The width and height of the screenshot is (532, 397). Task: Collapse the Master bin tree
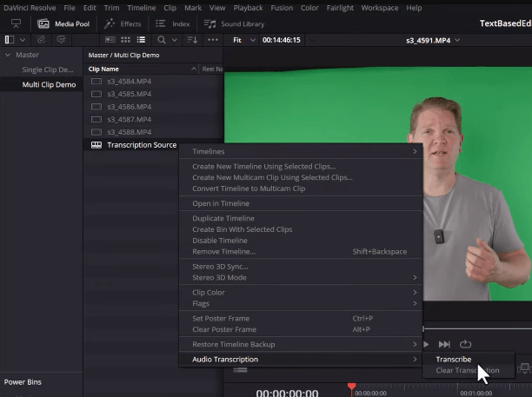8,55
